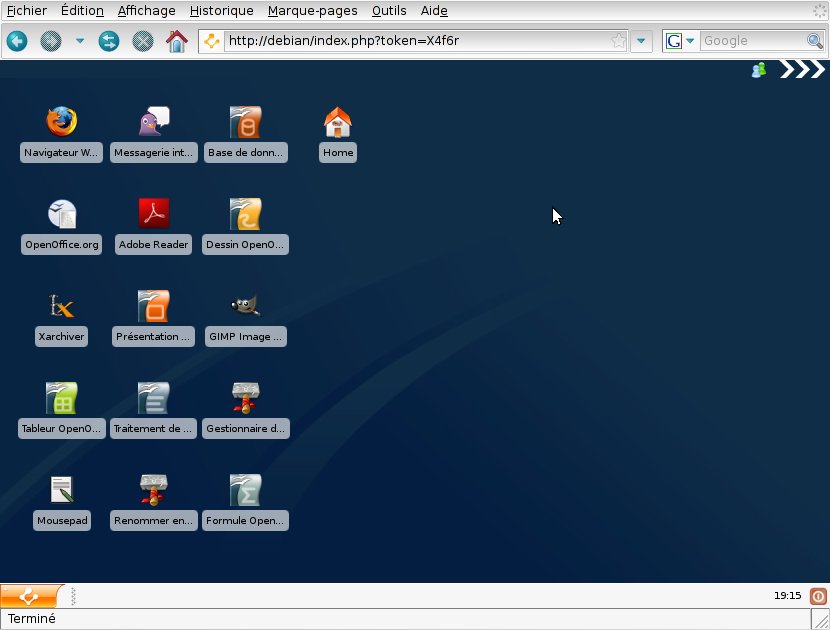The width and height of the screenshot is (830, 630).
Task: Reload the page with the refresh button
Action: tap(109, 41)
